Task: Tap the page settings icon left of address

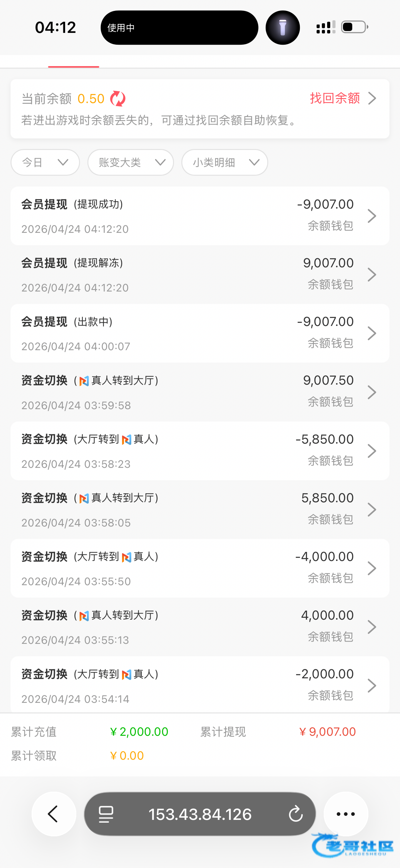Action: tap(106, 814)
